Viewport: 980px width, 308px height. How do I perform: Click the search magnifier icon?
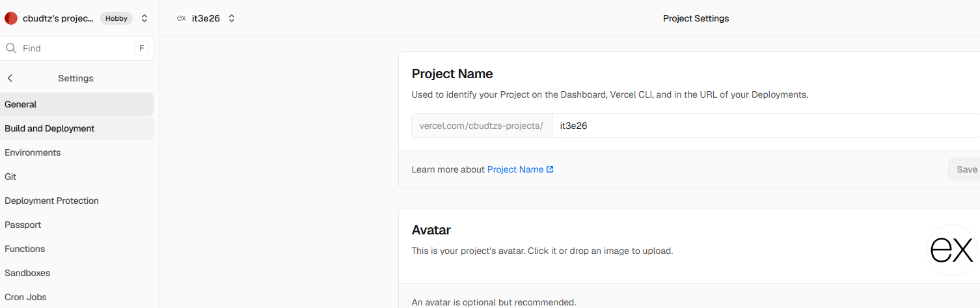coord(11,48)
